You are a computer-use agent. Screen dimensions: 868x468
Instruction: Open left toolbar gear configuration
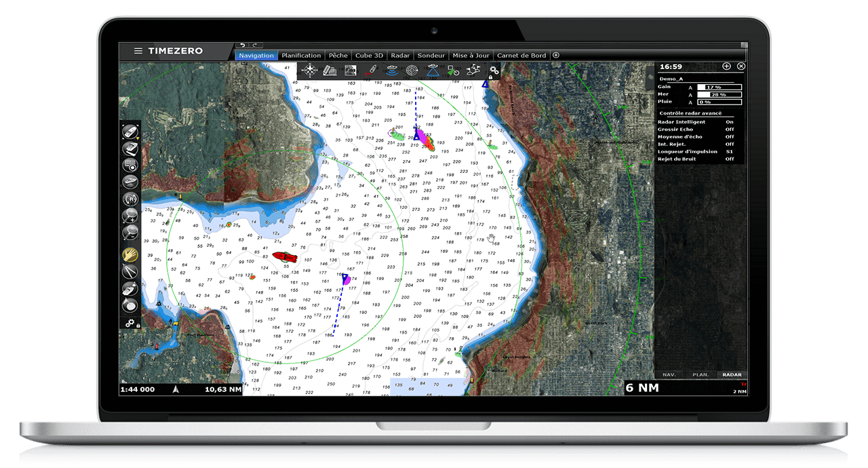click(130, 324)
